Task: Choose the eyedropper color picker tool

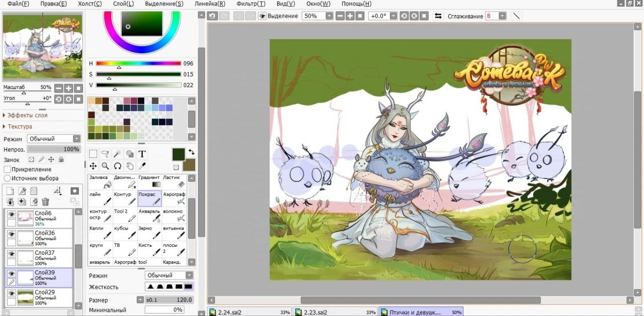Action: point(142,166)
